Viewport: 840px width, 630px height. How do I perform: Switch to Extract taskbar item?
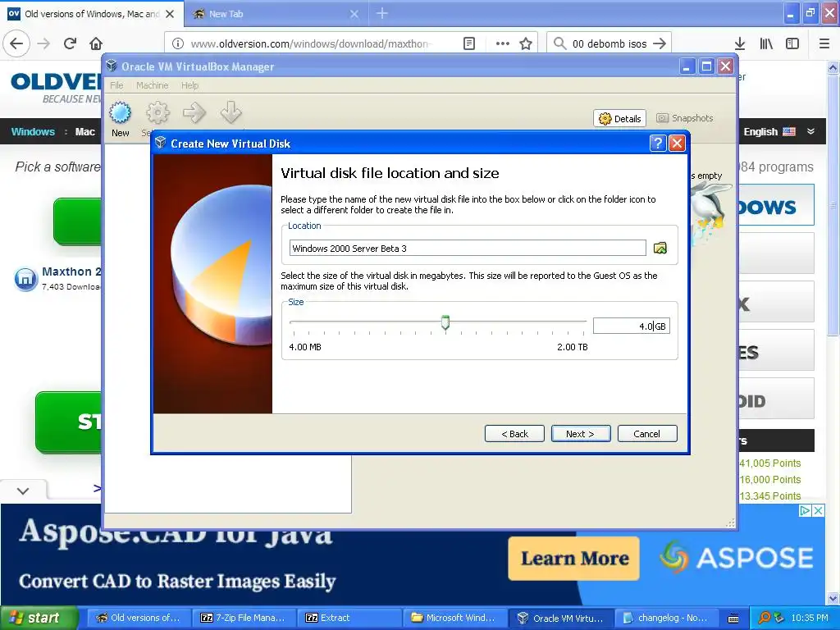click(x=348, y=618)
